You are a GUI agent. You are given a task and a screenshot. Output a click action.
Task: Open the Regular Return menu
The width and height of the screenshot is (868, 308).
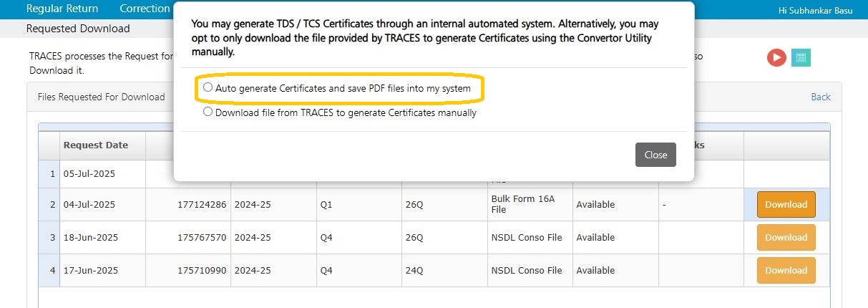[62, 9]
